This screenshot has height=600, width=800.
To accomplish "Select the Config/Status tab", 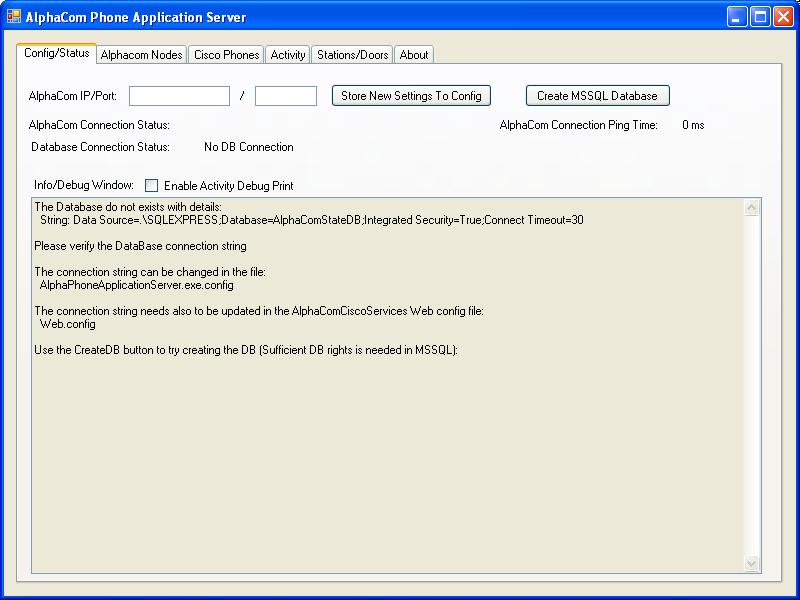I will 56,53.
